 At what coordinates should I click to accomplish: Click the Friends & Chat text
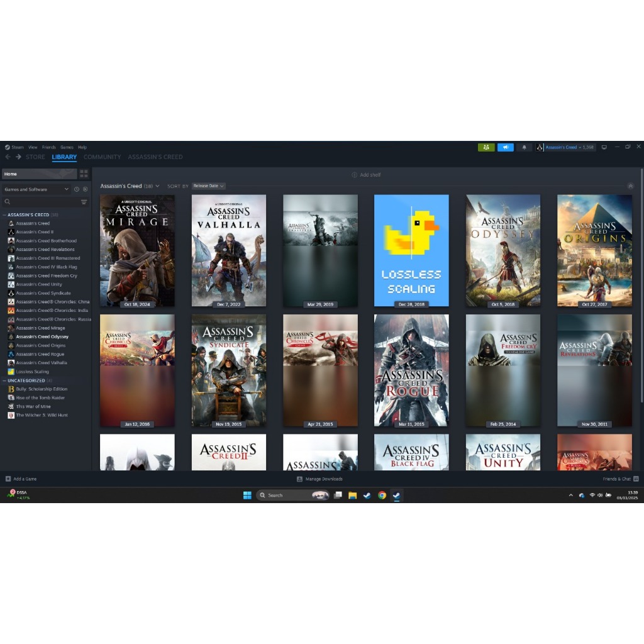click(616, 479)
